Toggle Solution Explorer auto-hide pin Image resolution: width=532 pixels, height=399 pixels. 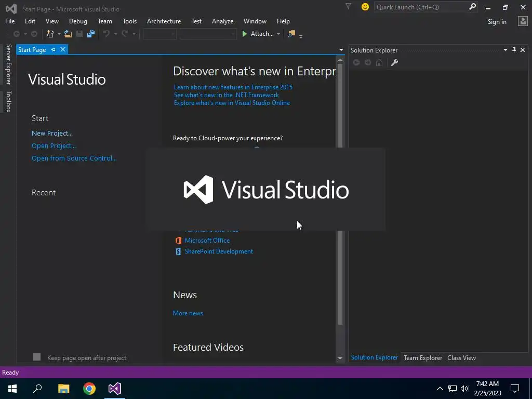coord(514,50)
